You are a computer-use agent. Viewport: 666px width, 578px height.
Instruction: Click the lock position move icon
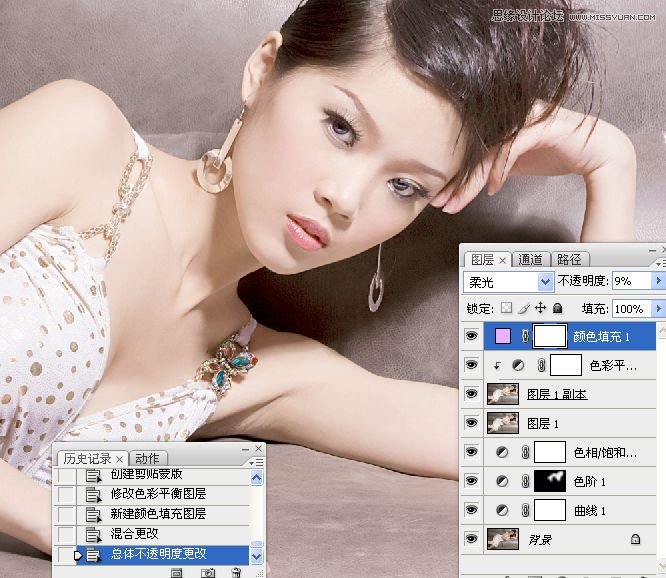point(541,309)
